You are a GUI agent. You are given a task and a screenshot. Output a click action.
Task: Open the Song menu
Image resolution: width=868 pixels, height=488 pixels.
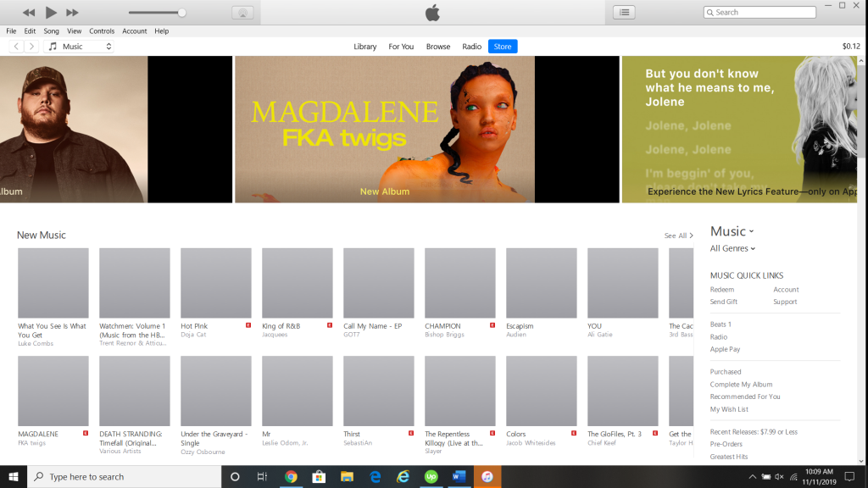[51, 31]
